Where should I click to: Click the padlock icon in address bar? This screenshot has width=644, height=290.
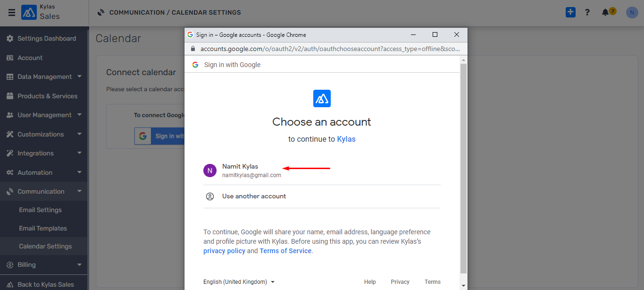(192, 49)
